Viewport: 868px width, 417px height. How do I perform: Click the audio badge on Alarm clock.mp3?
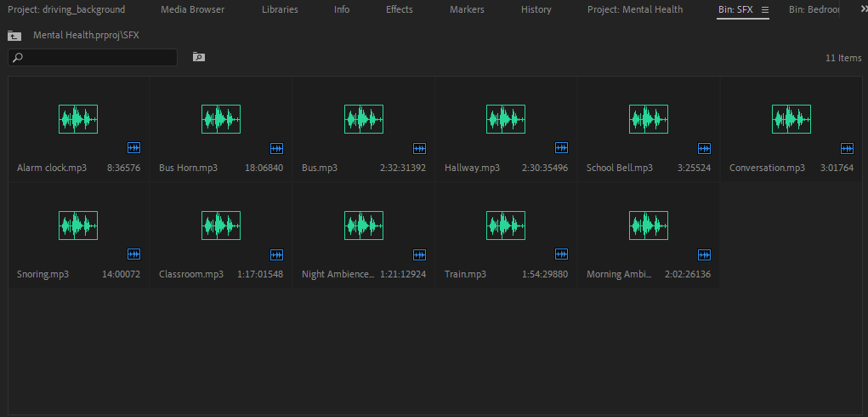click(x=134, y=148)
